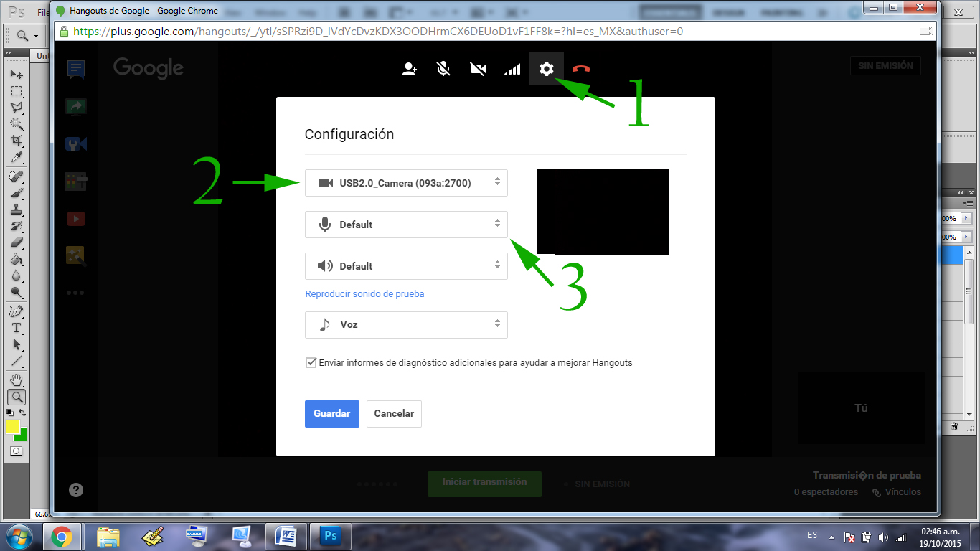Toggle Quick Mask mode in Photoshop
Image resolution: width=980 pixels, height=551 pixels.
click(17, 451)
